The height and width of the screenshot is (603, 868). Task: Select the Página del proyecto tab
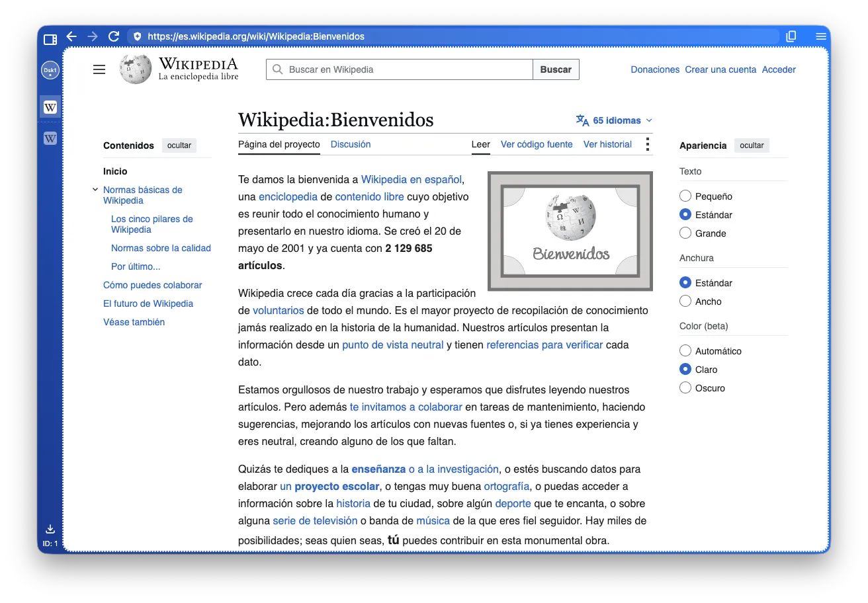pos(279,144)
